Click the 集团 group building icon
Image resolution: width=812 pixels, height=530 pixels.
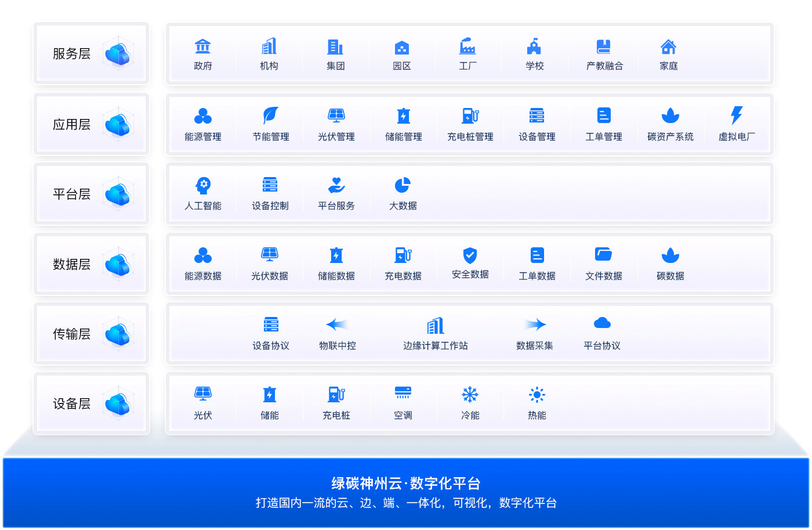point(335,46)
